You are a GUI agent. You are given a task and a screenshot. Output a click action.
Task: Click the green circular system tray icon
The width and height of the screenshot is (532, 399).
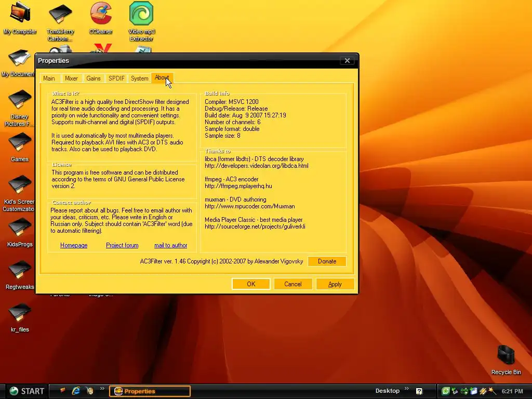pyautogui.click(x=446, y=391)
